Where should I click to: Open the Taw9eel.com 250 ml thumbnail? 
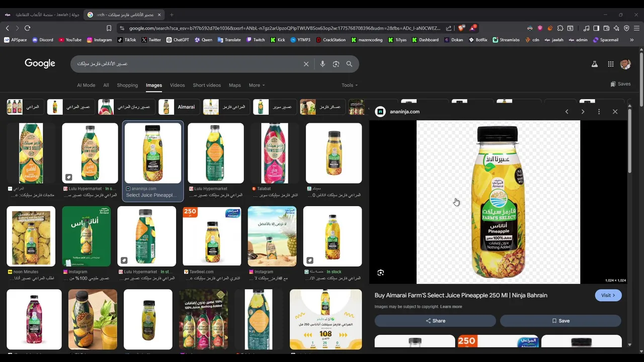click(x=212, y=236)
